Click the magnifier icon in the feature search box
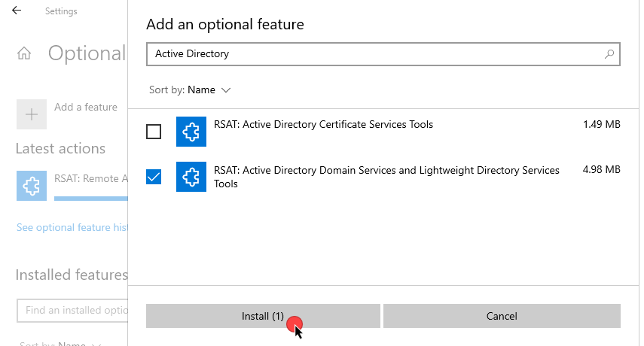Screen dimensions: 644x346 click(x=609, y=54)
